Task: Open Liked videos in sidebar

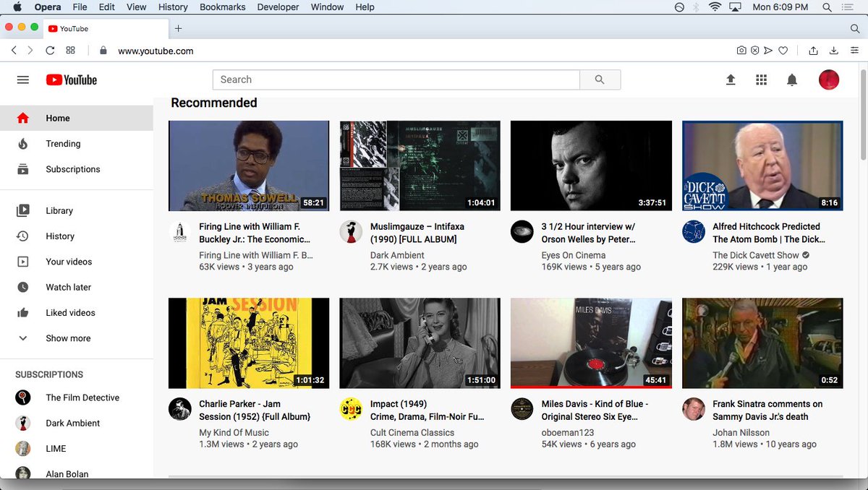Action: point(77,313)
